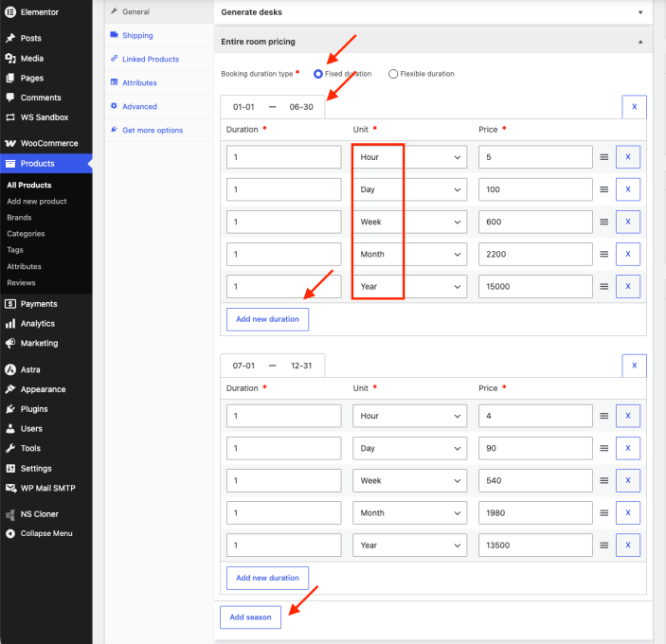Click the Collapse Menu arrow icon
The height and width of the screenshot is (644, 666).
[x=10, y=533]
